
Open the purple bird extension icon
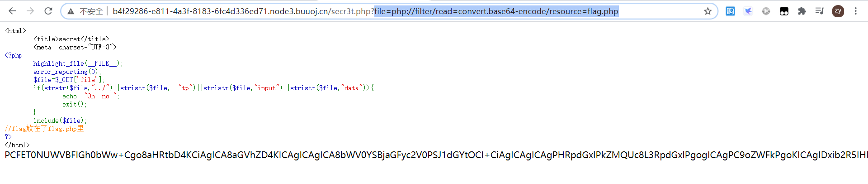coord(748,11)
